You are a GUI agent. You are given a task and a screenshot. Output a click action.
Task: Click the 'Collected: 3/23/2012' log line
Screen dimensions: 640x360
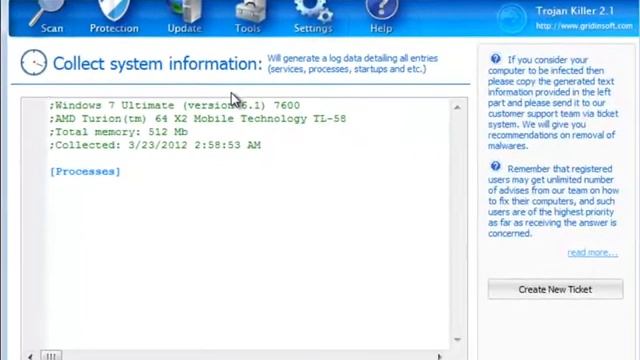coord(155,145)
